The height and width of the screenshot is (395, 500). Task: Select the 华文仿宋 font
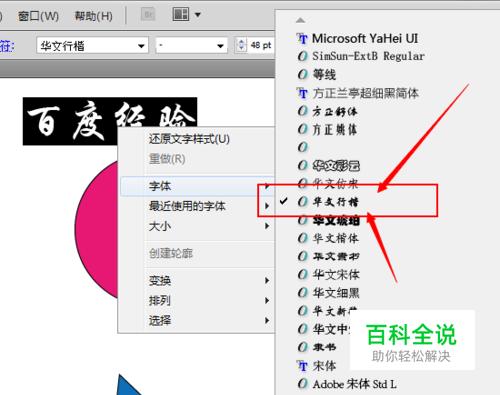[335, 183]
